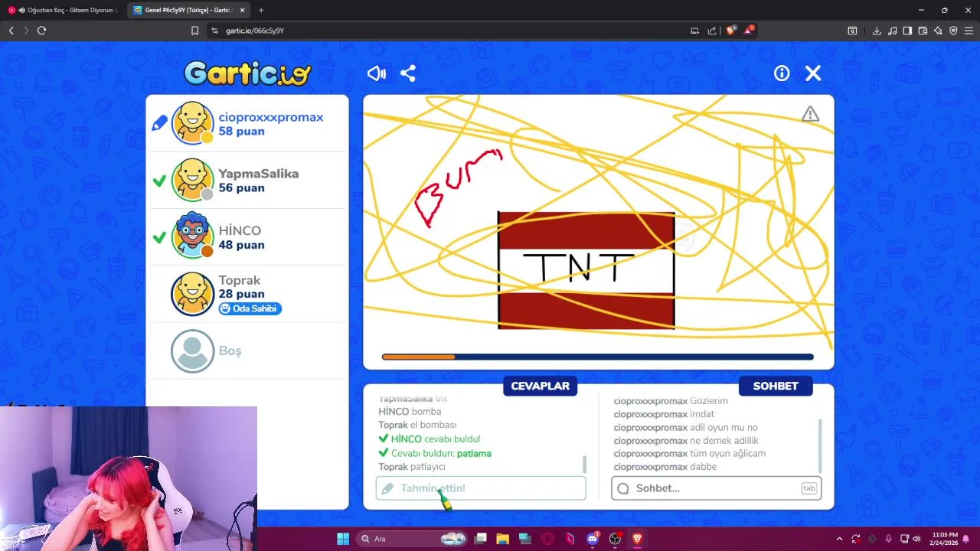This screenshot has width=980, height=551.
Task: Open a new browser tab
Action: pyautogui.click(x=261, y=10)
